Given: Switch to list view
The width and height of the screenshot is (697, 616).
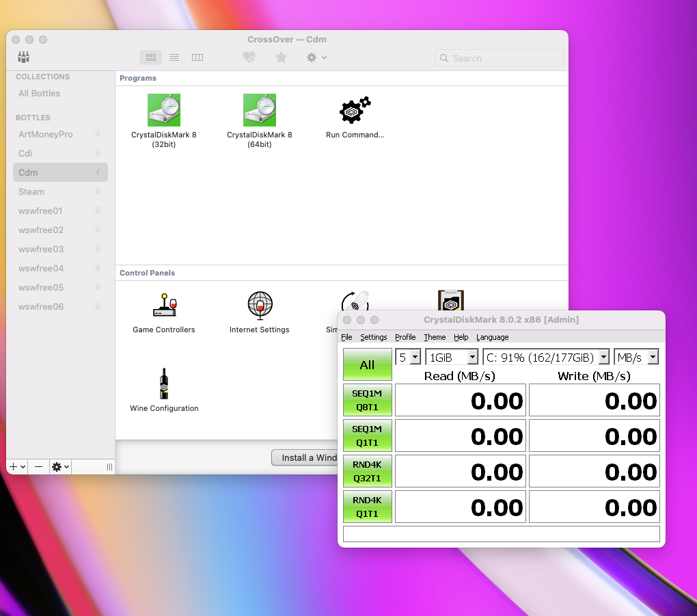Looking at the screenshot, I should point(174,57).
